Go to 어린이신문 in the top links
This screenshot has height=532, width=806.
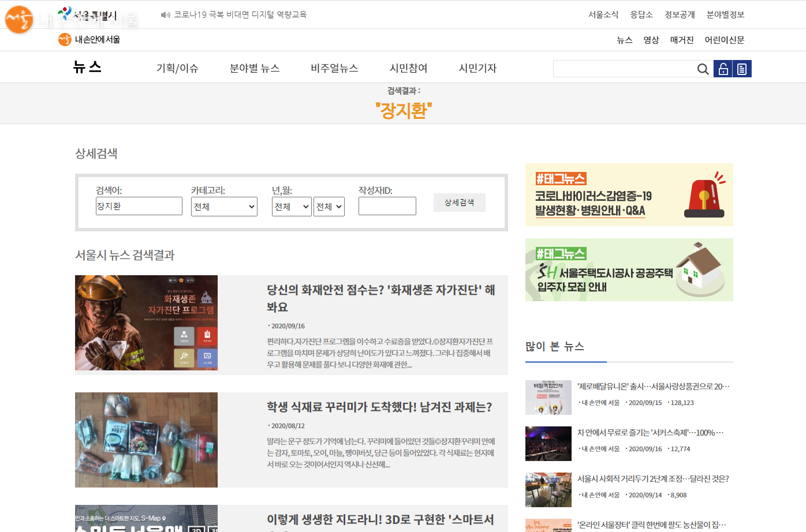coord(724,40)
